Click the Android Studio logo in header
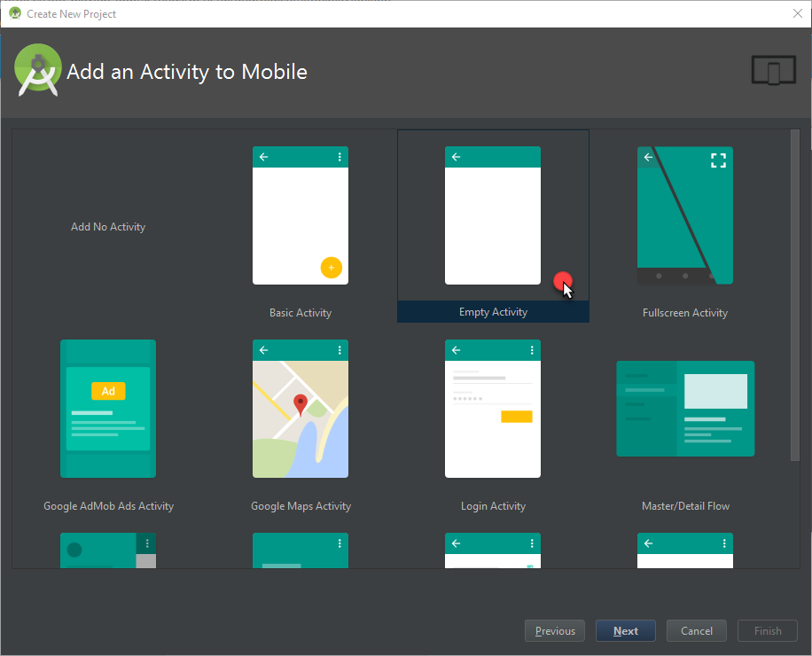Viewport: 812px width, 656px height. coord(38,70)
